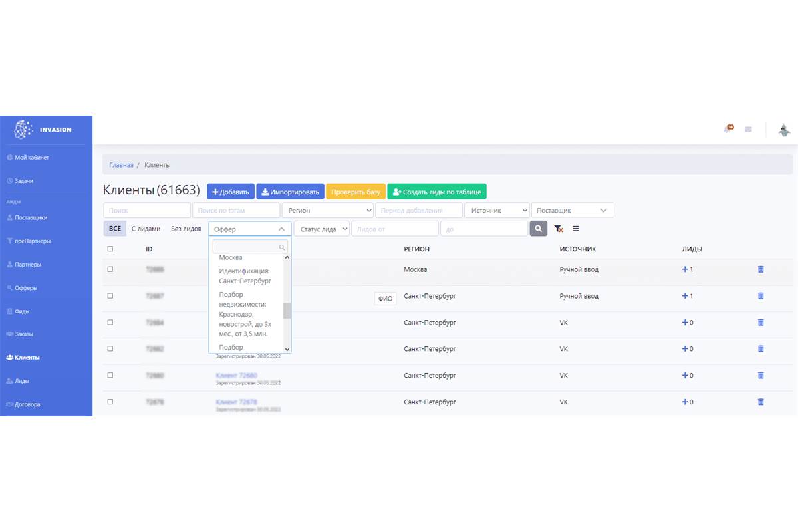798x532 pixels.
Task: Open Лиды in the sidebar
Action: point(18,381)
